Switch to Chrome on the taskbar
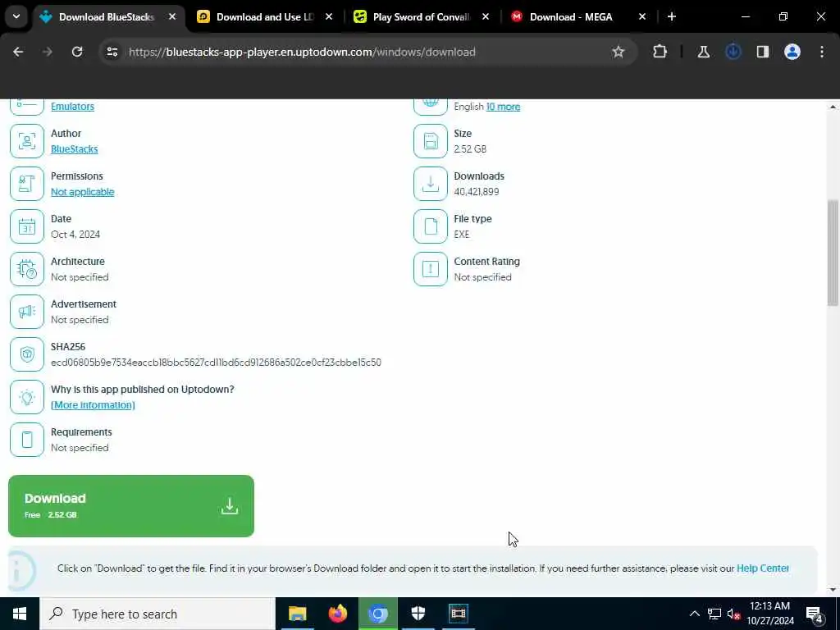The height and width of the screenshot is (630, 840). tap(377, 614)
